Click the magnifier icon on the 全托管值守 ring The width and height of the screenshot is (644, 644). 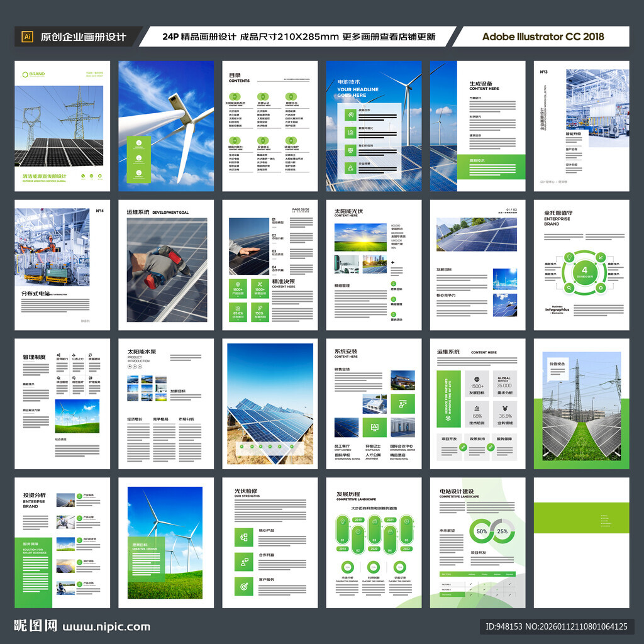coord(569,287)
